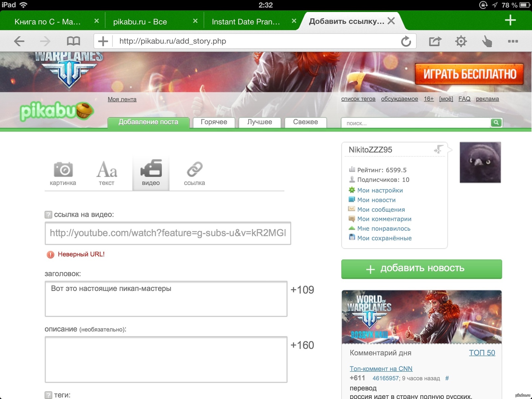
Task: Open 'Мои настройки'
Action: (380, 191)
